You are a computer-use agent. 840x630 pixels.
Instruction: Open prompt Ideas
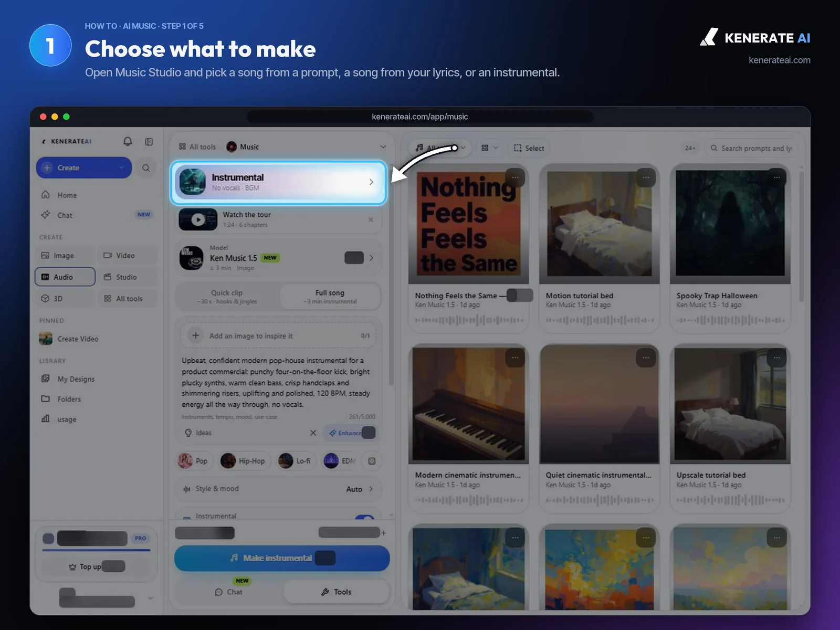tap(198, 433)
